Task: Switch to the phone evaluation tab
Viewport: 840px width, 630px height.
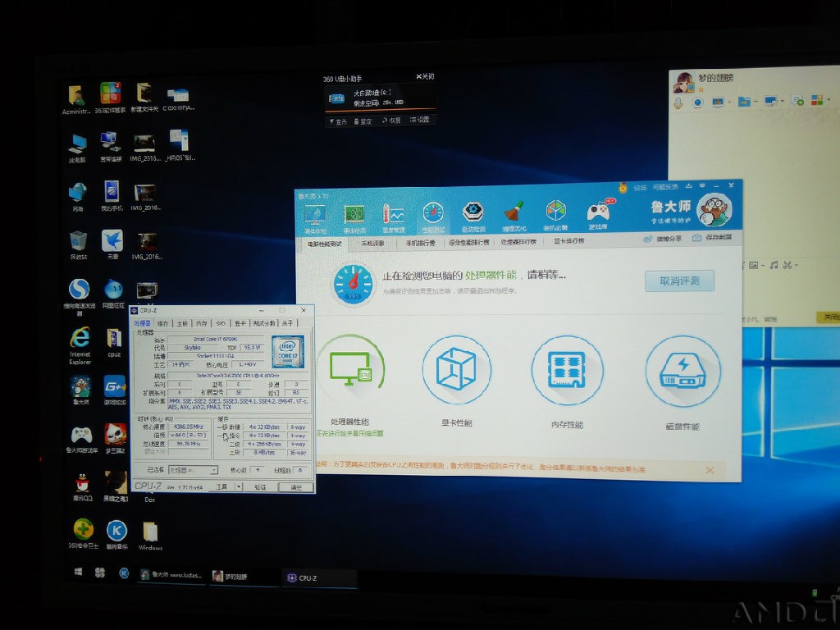Action: click(372, 243)
